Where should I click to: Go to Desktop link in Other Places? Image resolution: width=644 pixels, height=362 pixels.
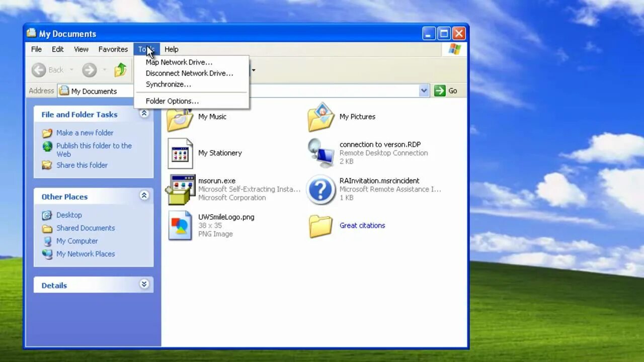pyautogui.click(x=69, y=215)
